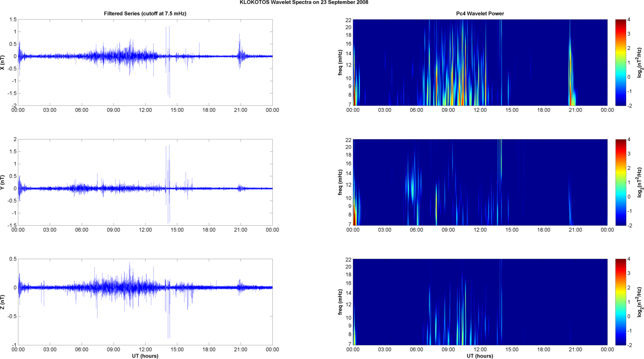The height and width of the screenshot is (359, 644).
Task: Click the X (nT) axis label
Action: [x=3, y=62]
